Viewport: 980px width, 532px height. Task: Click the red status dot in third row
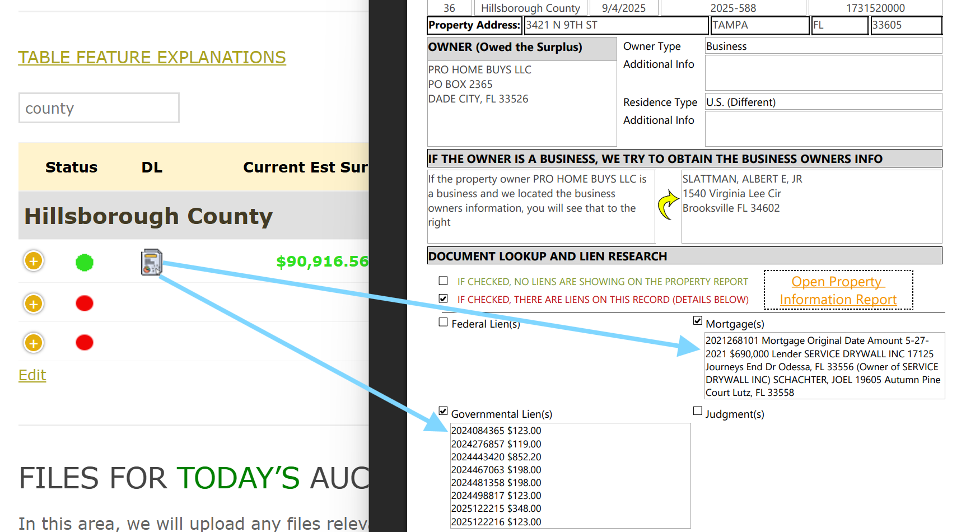[85, 343]
